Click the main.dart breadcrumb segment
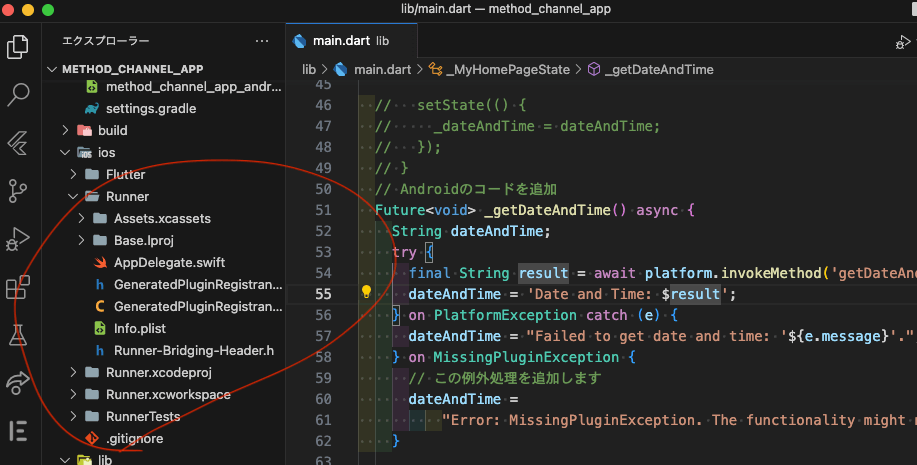The height and width of the screenshot is (465, 917). pos(382,70)
